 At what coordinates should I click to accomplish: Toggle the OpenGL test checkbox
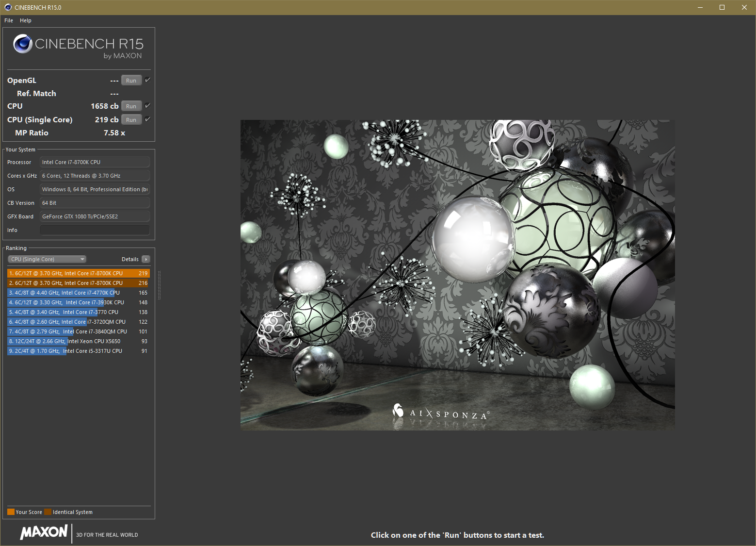click(148, 80)
